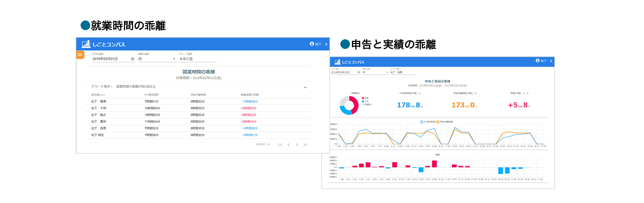Click the date field in 申告と実績の乖離 window

click(346, 72)
